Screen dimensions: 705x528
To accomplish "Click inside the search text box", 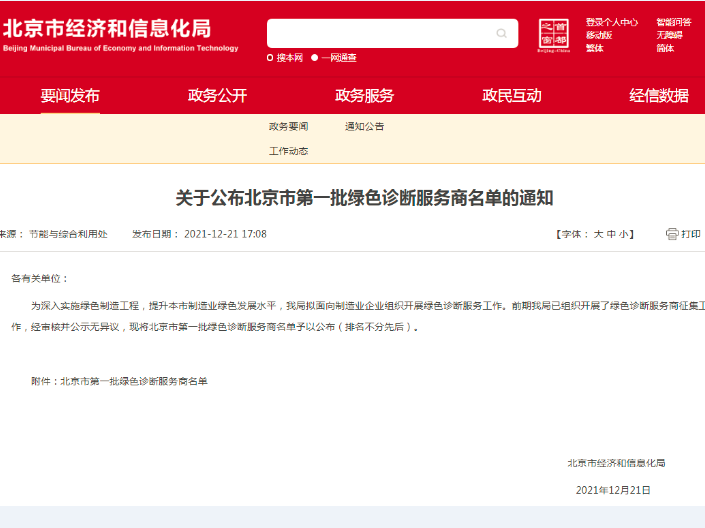I will [x=380, y=34].
